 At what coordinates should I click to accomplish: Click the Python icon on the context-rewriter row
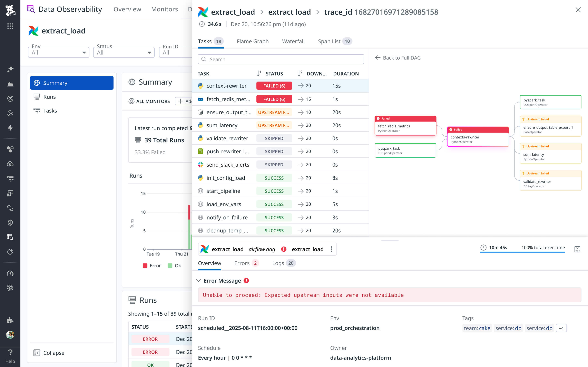coord(200,85)
